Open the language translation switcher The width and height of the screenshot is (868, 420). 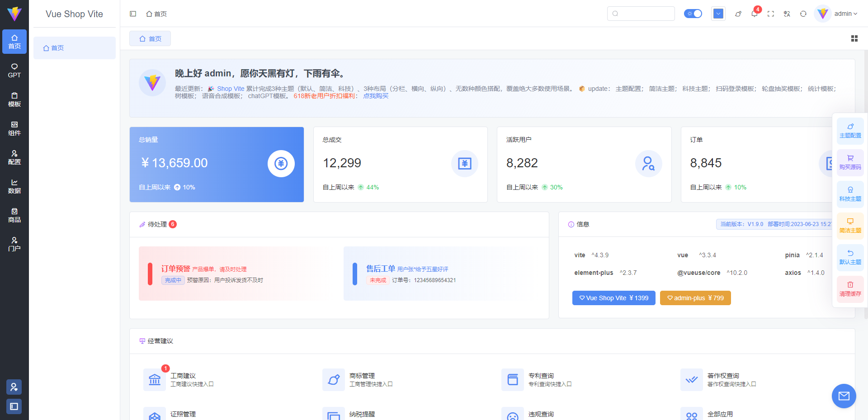[787, 14]
